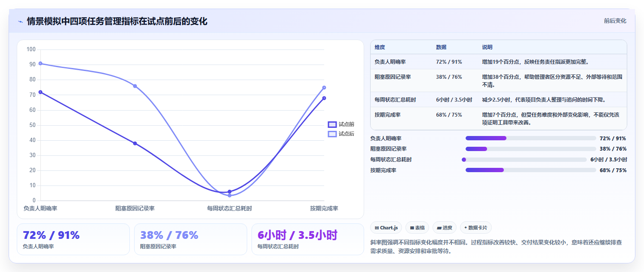Click the 72% / 91% value beside progress bar
Viewport: 644px width, 272px height.
tap(613, 138)
